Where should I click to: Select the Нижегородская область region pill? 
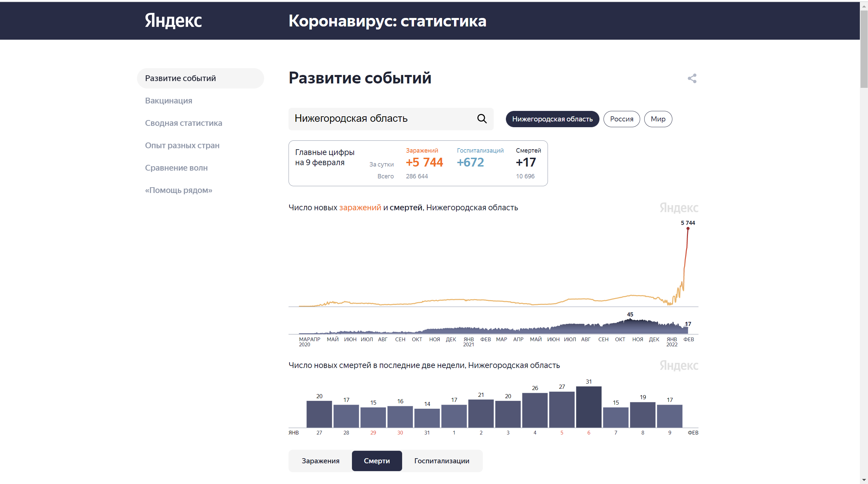coord(552,119)
